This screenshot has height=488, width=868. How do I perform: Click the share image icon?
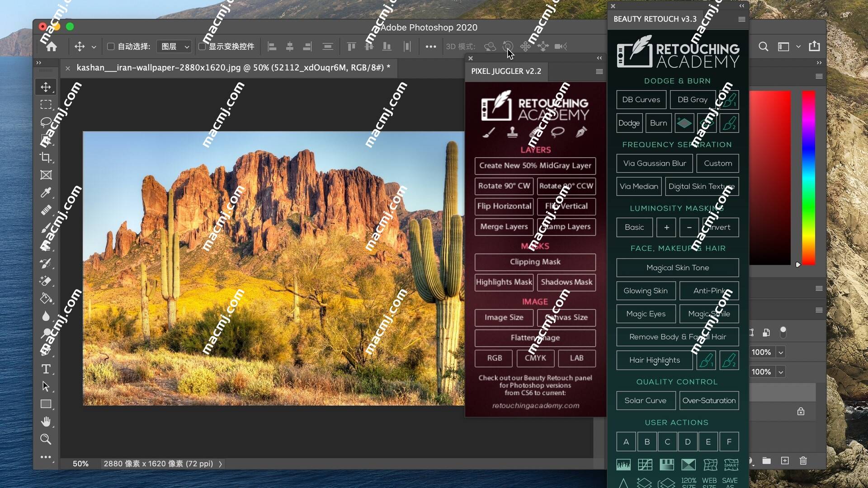(x=814, y=46)
